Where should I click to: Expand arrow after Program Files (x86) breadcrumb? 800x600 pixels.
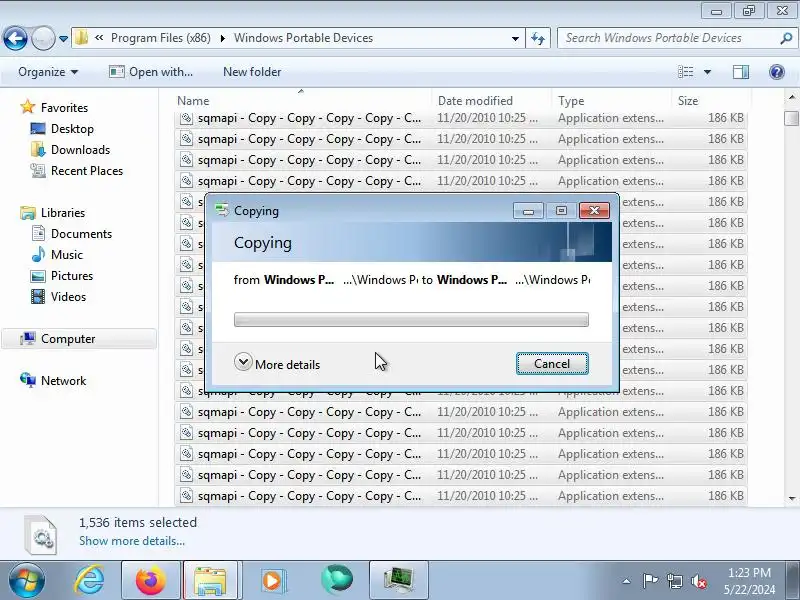222,38
